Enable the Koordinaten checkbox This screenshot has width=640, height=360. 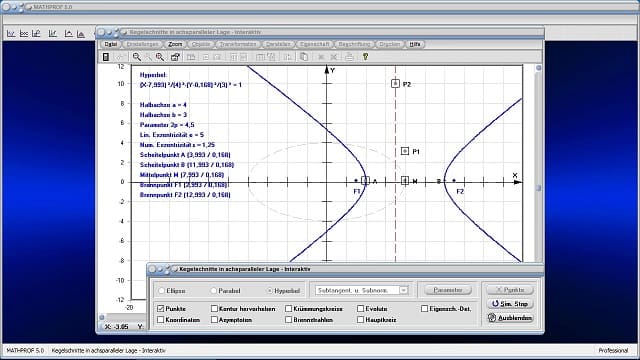pyautogui.click(x=160, y=320)
